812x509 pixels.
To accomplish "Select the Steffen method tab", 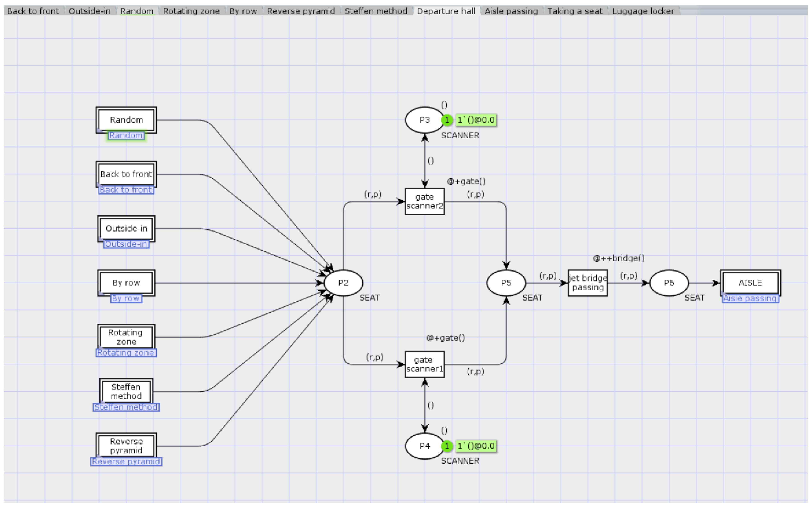I will pyautogui.click(x=376, y=11).
